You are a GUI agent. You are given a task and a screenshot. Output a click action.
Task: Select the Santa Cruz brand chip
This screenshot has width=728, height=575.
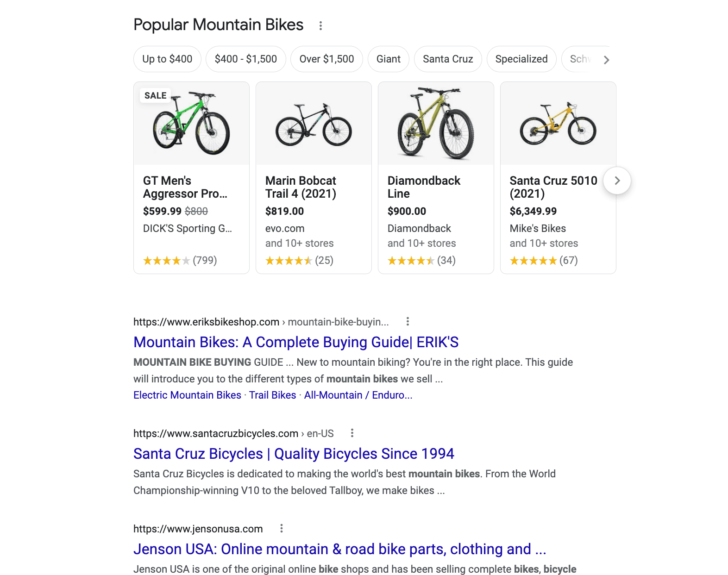(x=448, y=59)
